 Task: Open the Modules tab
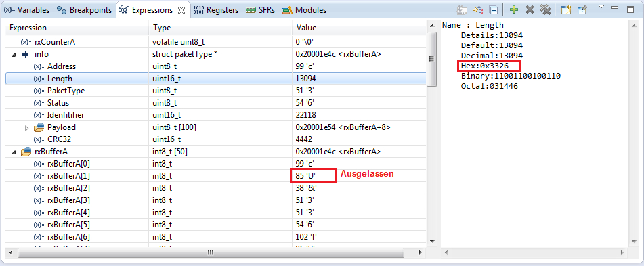[304, 10]
